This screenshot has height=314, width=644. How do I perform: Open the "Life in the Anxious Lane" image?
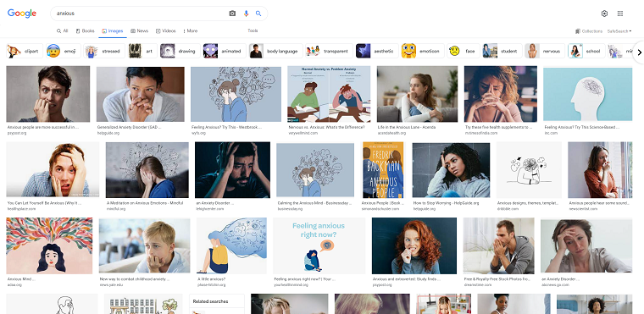pos(417,94)
